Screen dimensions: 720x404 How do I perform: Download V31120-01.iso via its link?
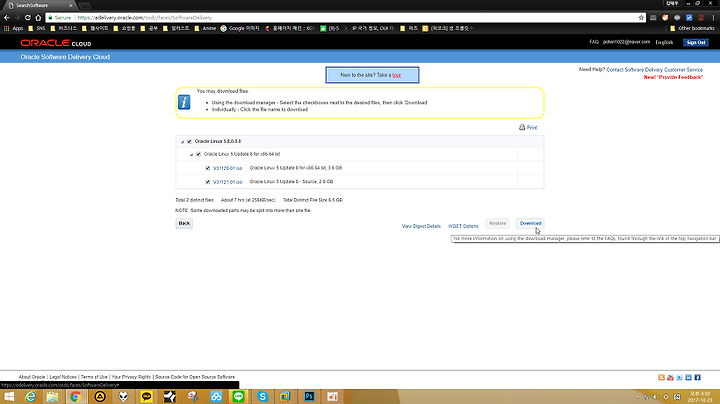click(227, 168)
